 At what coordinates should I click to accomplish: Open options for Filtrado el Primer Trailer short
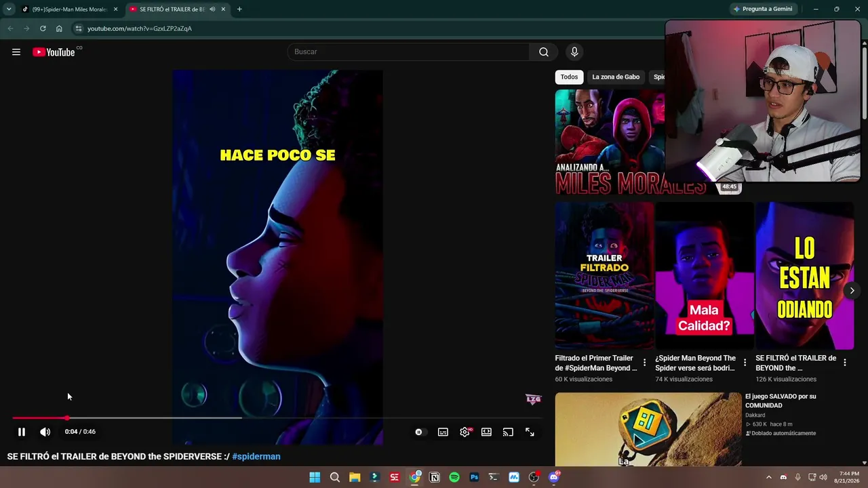[x=645, y=363]
